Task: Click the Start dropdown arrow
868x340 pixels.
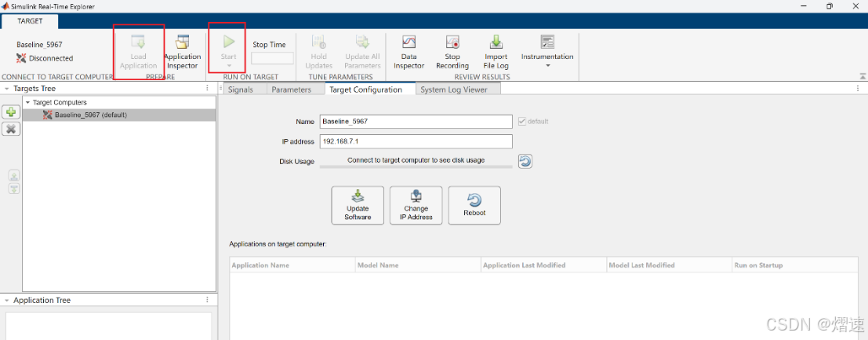Action: pyautogui.click(x=229, y=66)
